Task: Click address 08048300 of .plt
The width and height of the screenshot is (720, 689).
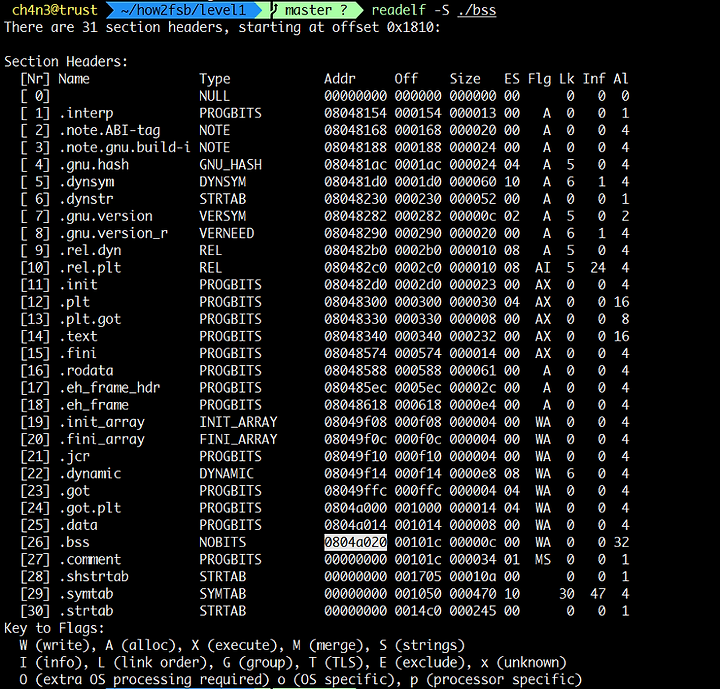Action: coord(355,302)
